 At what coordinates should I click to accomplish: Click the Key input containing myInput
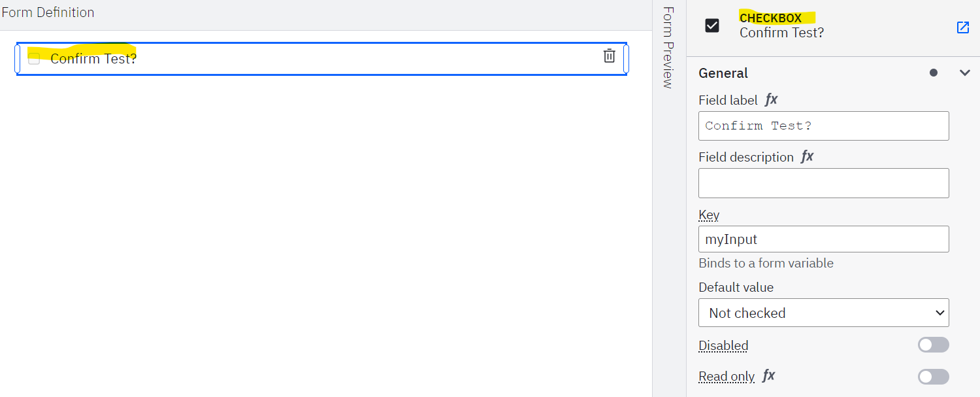[824, 239]
